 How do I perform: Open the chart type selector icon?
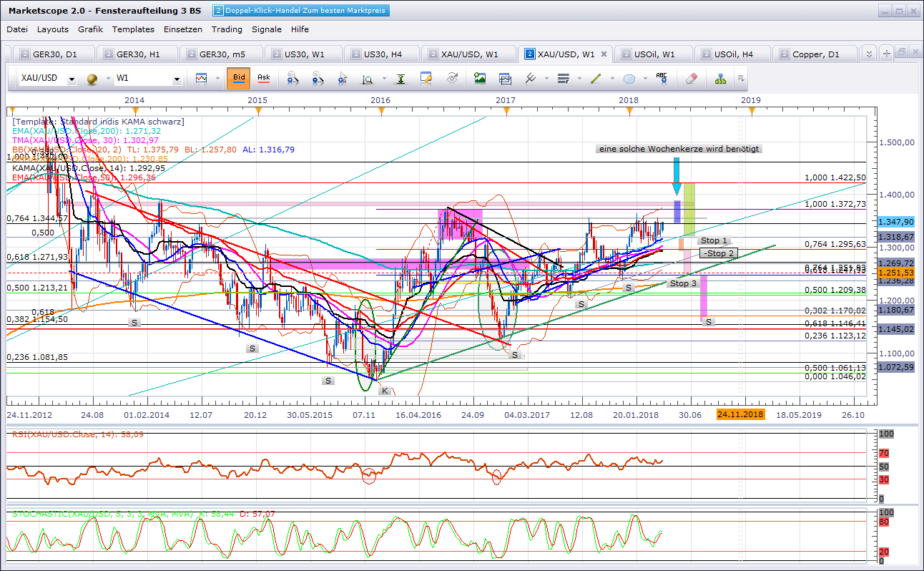[202, 79]
